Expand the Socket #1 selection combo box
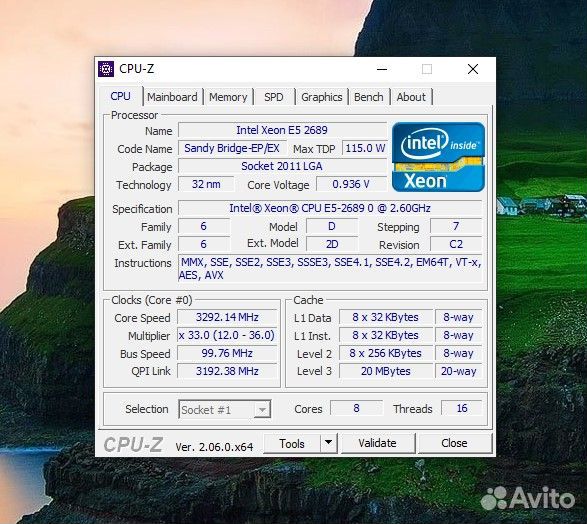The image size is (587, 524). click(x=225, y=409)
